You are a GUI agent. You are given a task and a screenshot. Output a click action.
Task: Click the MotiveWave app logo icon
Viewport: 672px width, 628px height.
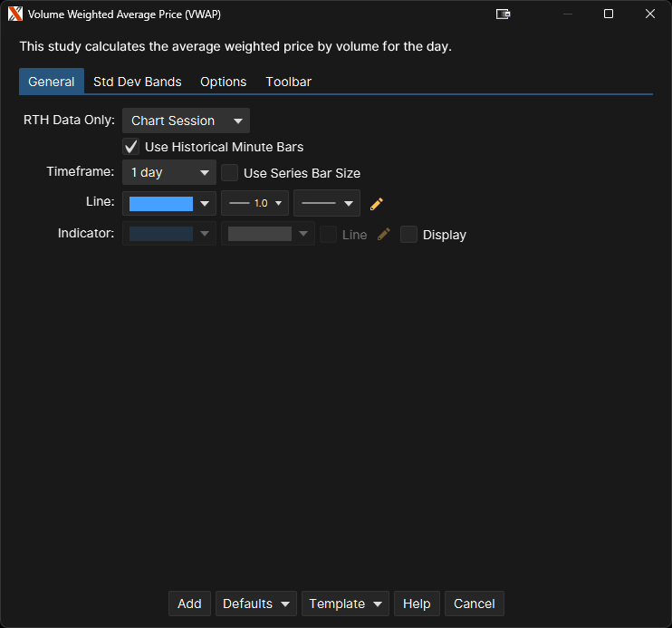[15, 14]
